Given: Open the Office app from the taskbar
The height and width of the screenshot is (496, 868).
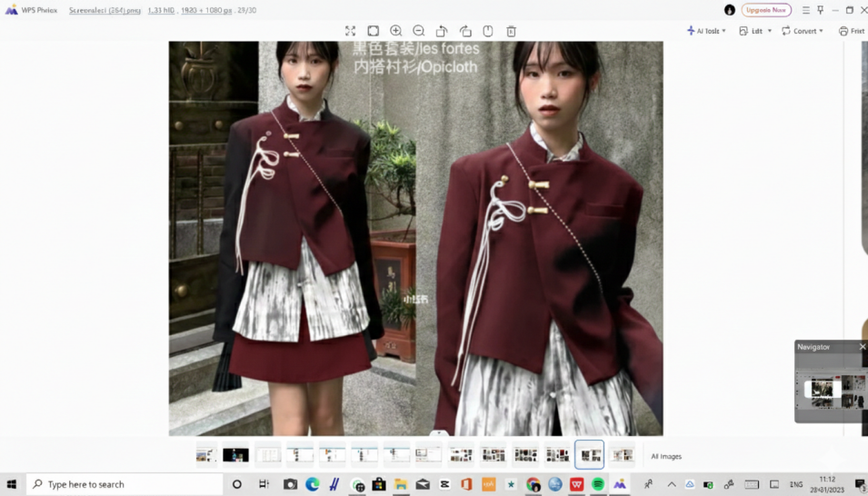Looking at the screenshot, I should coord(466,484).
